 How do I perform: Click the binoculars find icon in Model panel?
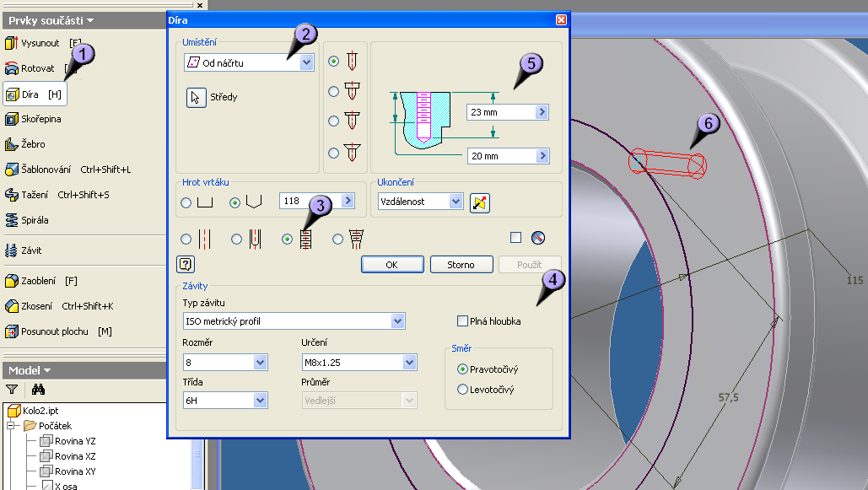[37, 390]
